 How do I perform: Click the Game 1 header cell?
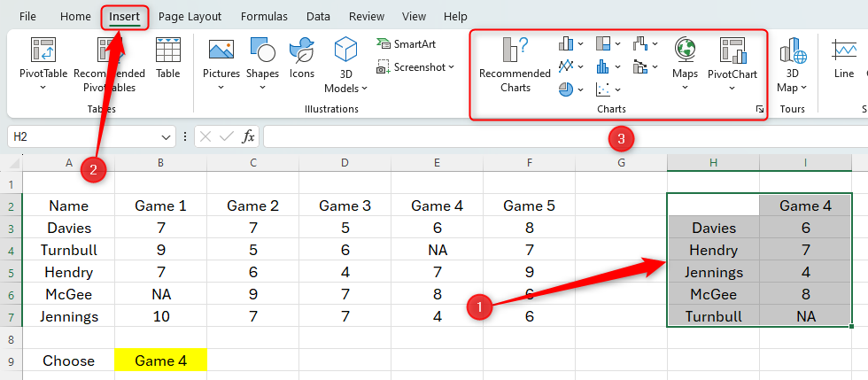[x=160, y=206]
